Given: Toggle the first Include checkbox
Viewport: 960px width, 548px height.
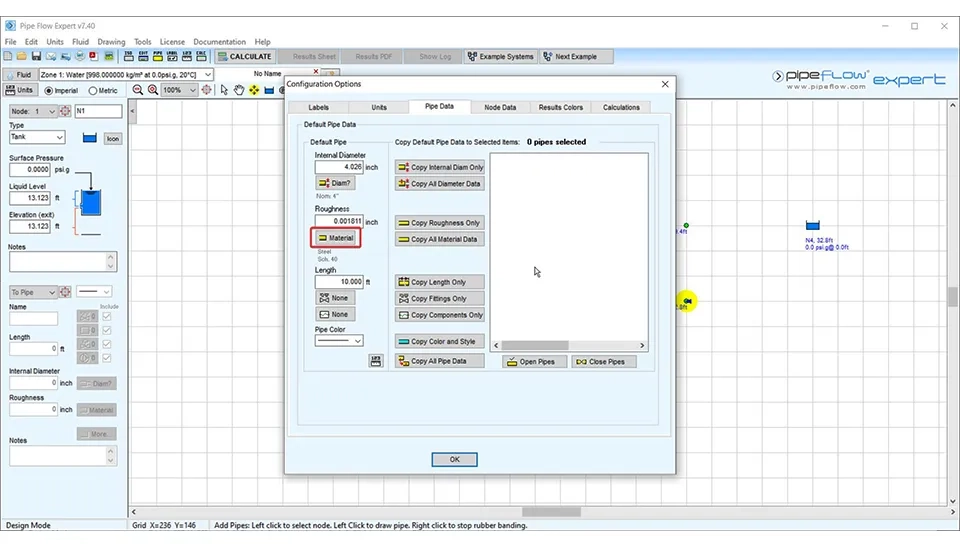Looking at the screenshot, I should click(x=107, y=317).
